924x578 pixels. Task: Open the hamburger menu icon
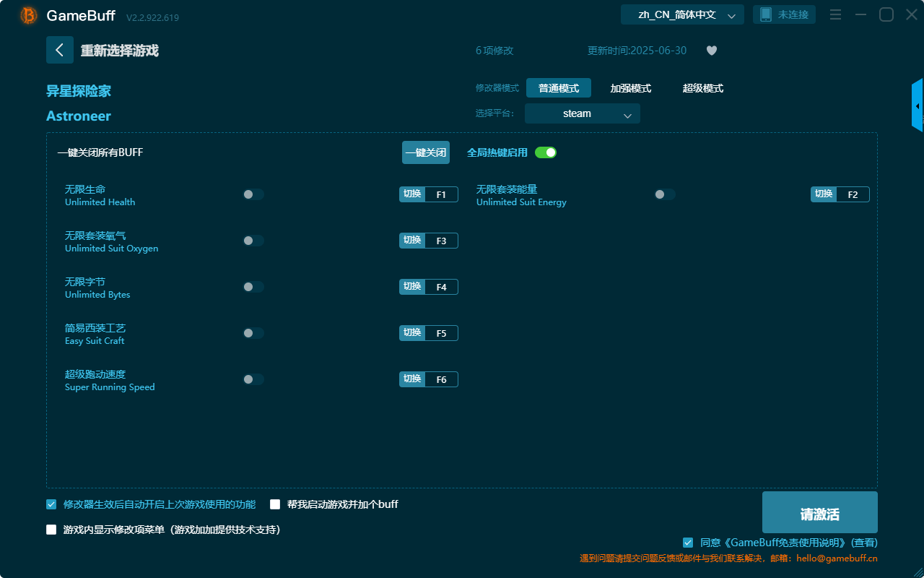(835, 14)
